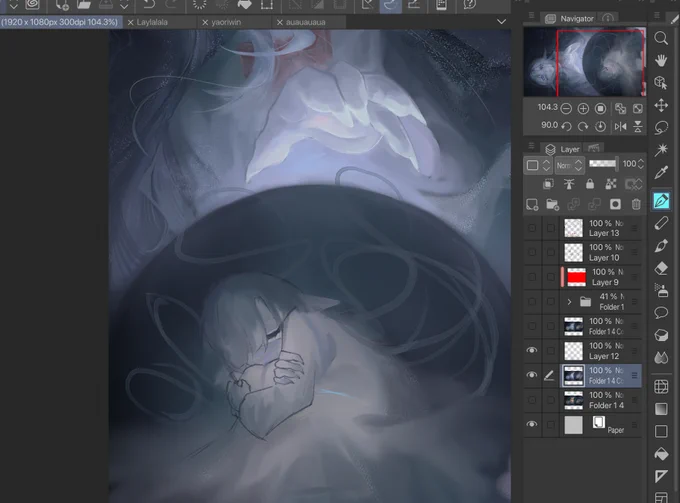Select the Hand move tool
680x503 pixels.
(661, 61)
